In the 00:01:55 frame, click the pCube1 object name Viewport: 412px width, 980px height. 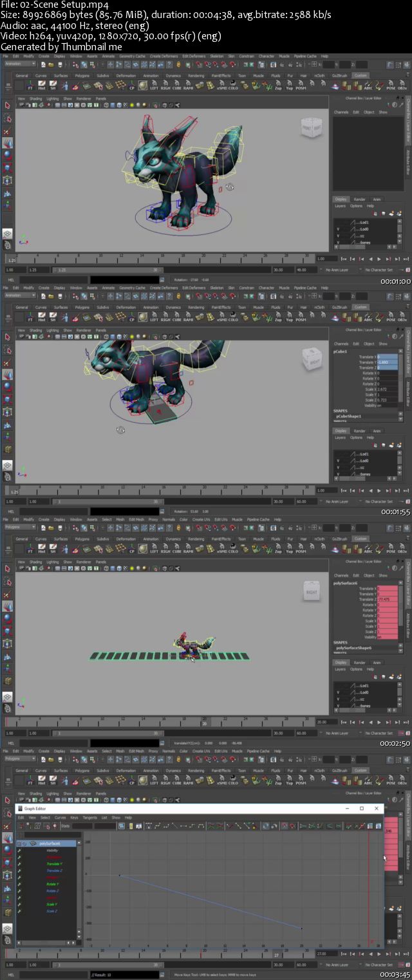pos(341,352)
